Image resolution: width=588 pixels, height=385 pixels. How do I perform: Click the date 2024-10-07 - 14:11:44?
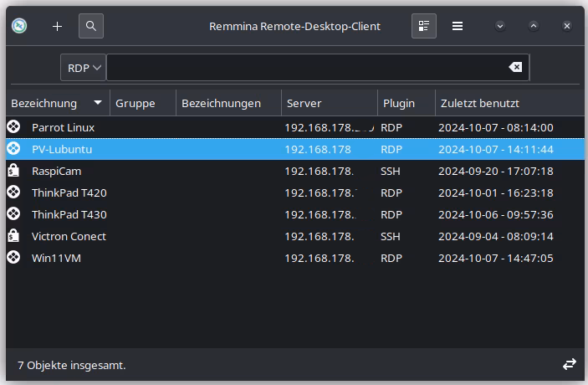click(x=496, y=149)
